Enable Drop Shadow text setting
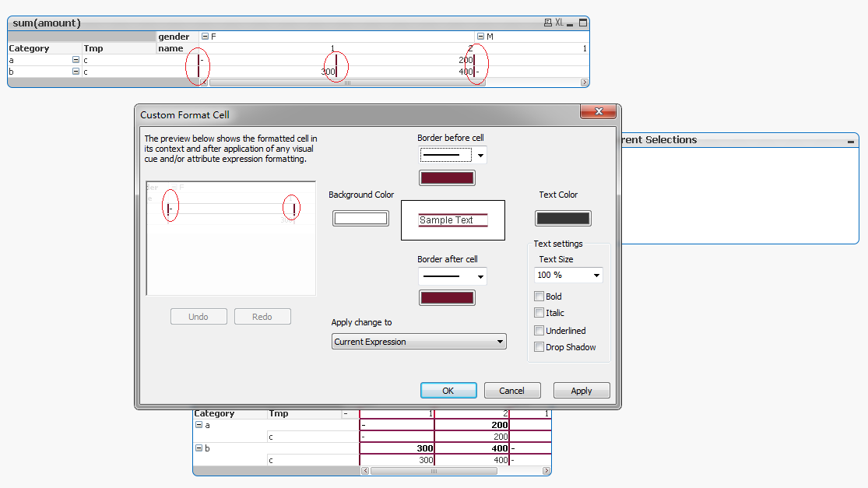Screen dimensions: 868x488 click(539, 347)
